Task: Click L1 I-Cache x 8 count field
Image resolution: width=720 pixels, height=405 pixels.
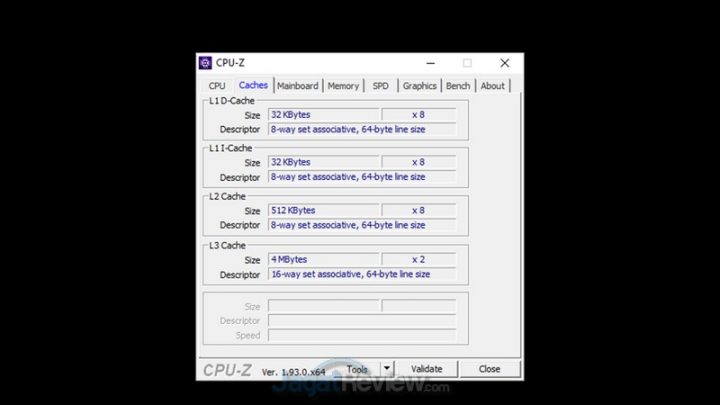Action: click(x=419, y=163)
